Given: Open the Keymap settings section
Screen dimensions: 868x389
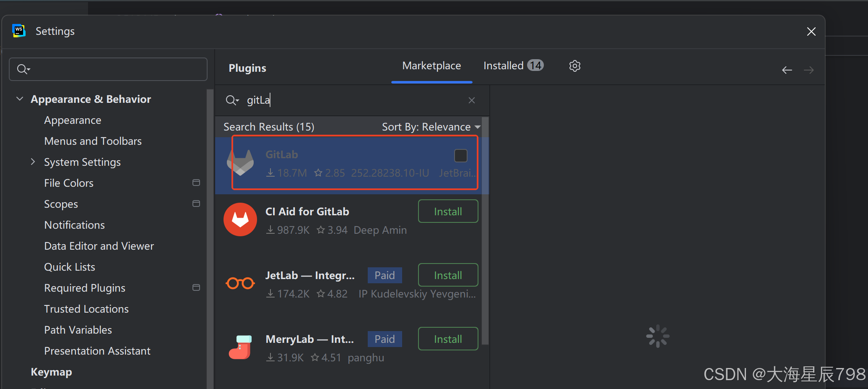Looking at the screenshot, I should coord(51,372).
